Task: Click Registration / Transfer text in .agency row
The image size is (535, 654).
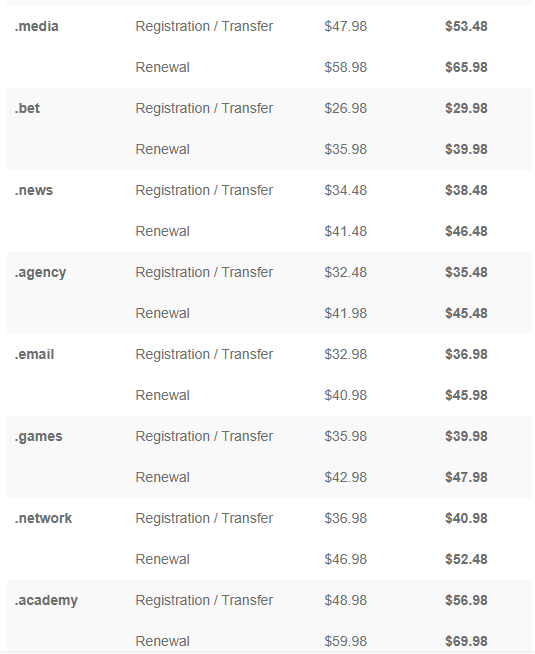Action: [x=204, y=272]
